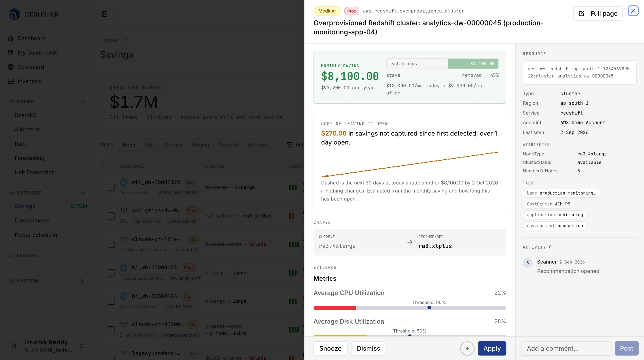Check the claude-pt-idle row checkbox

point(111,244)
